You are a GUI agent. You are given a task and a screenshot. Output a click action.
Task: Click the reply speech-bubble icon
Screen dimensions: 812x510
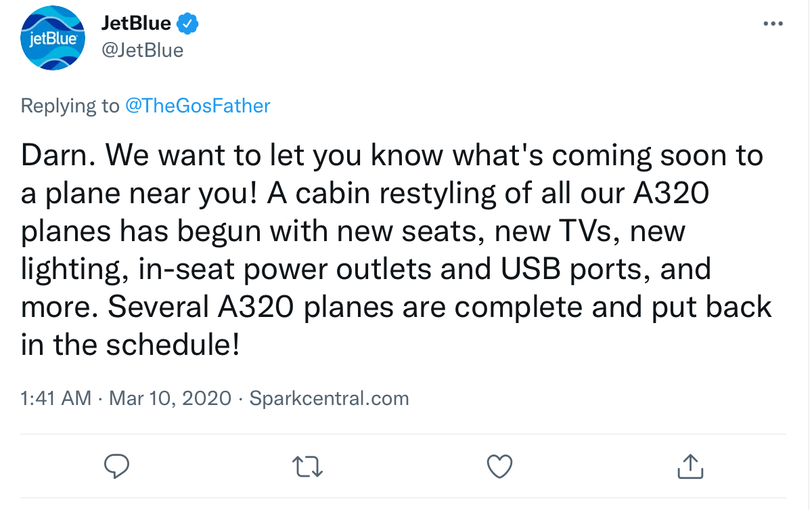coord(117,466)
